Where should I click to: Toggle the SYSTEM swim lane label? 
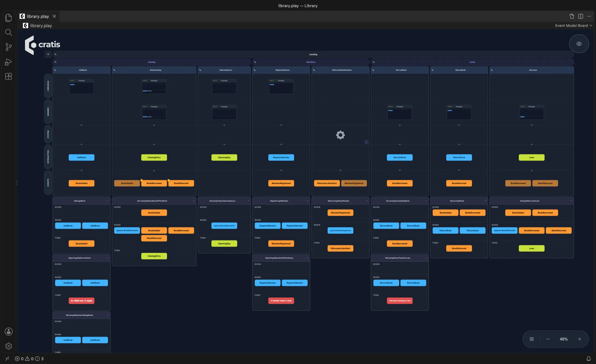pyautogui.click(x=48, y=134)
